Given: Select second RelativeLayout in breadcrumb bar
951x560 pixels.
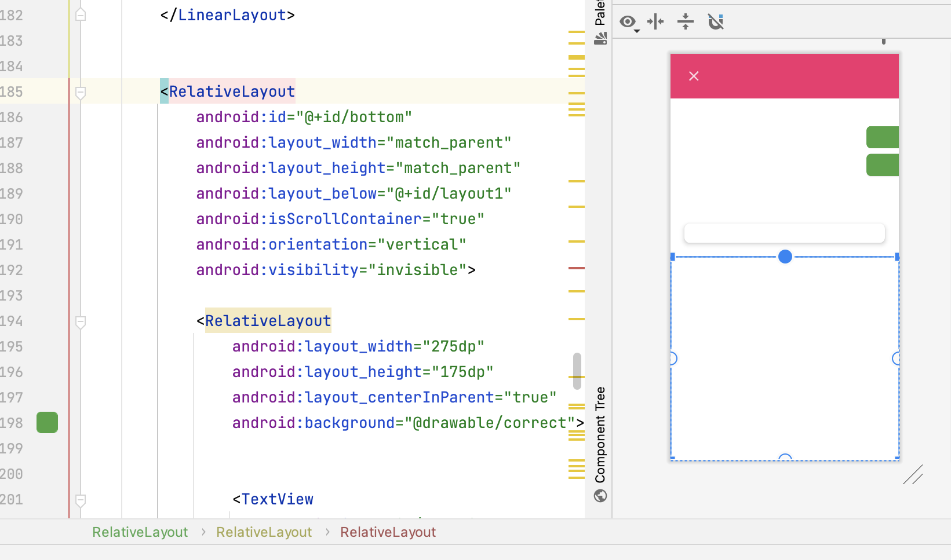Looking at the screenshot, I should pyautogui.click(x=264, y=532).
